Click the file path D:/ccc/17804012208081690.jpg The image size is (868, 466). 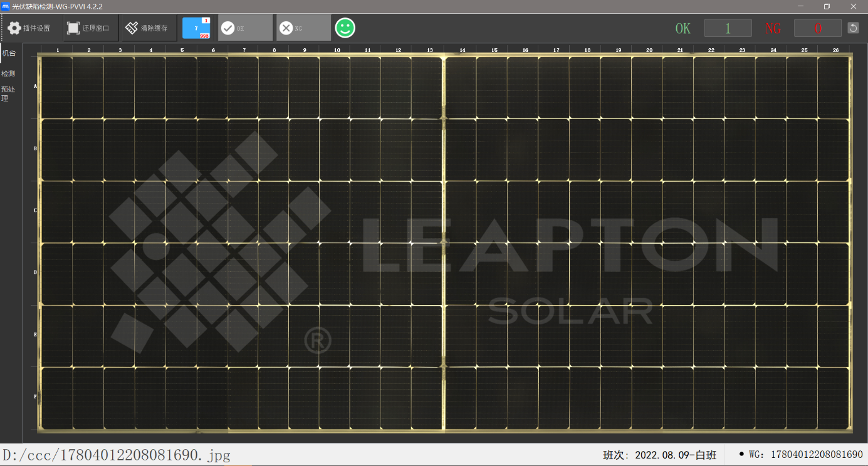pyautogui.click(x=117, y=455)
